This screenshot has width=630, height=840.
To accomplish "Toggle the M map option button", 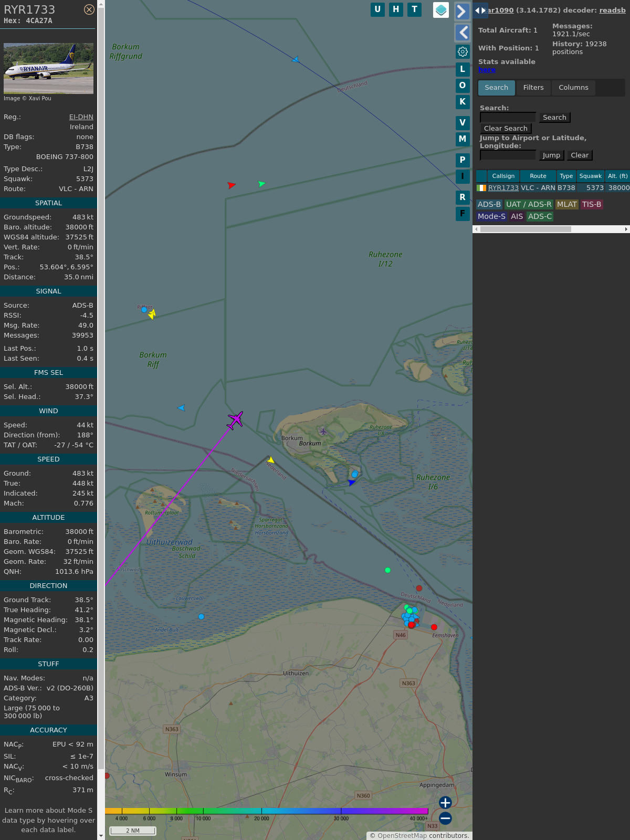I will (x=463, y=139).
